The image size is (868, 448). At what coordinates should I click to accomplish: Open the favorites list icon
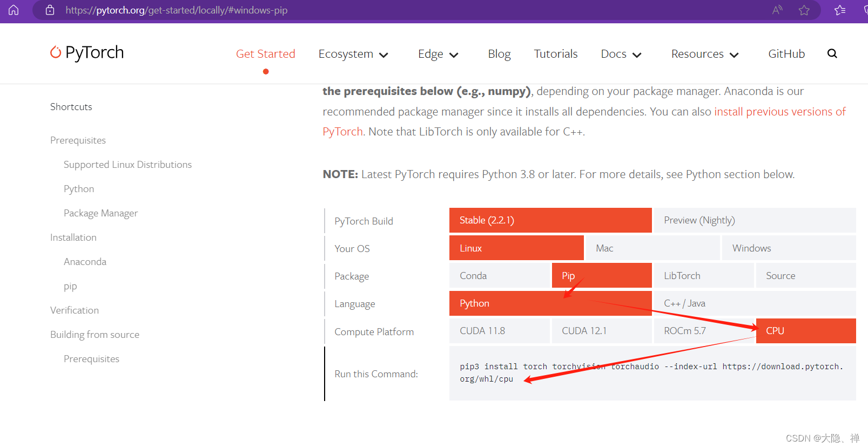point(840,10)
